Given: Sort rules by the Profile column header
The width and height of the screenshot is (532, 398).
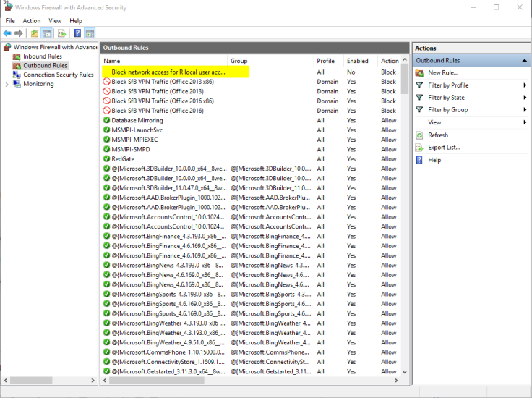Looking at the screenshot, I should click(328, 61).
